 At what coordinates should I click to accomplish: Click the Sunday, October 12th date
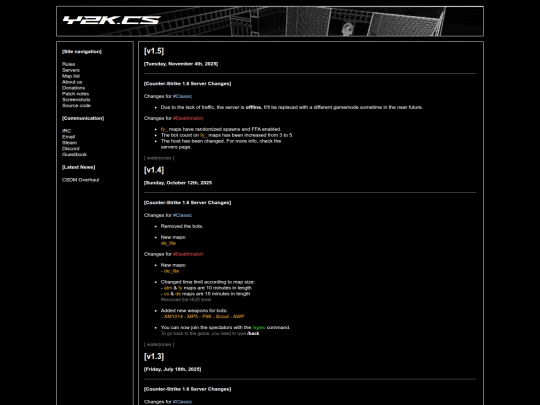pyautogui.click(x=178, y=183)
